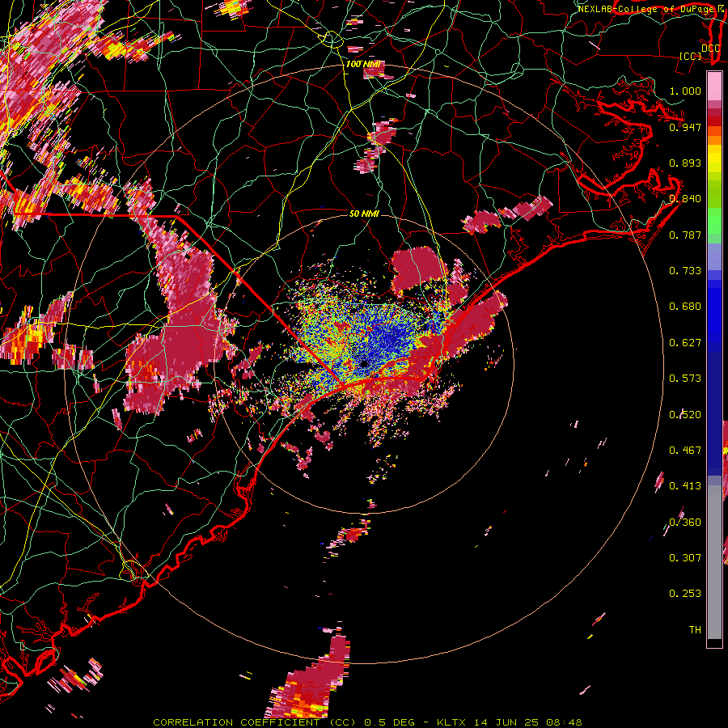Click the 0.840 value on the scale
728x728 pixels.
[685, 199]
